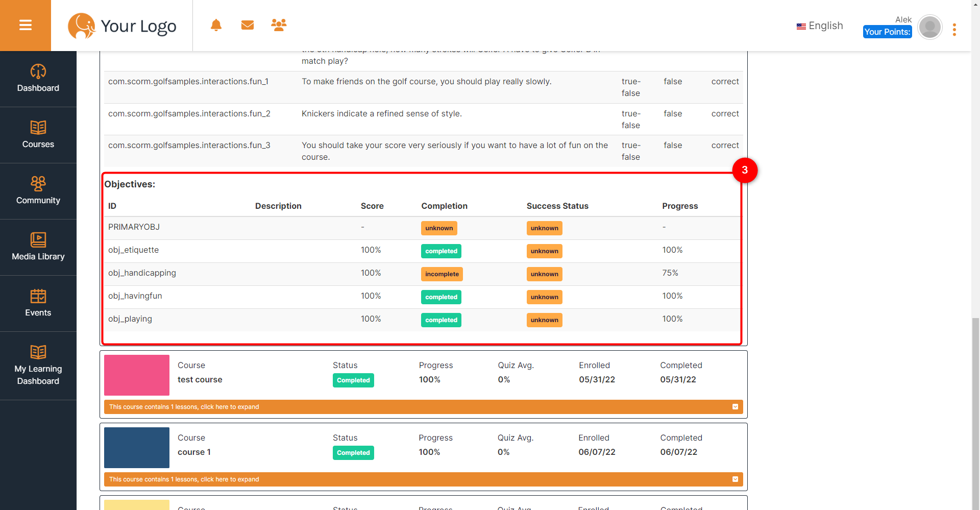
Task: Click the obj_playing objective ID
Action: tap(130, 319)
